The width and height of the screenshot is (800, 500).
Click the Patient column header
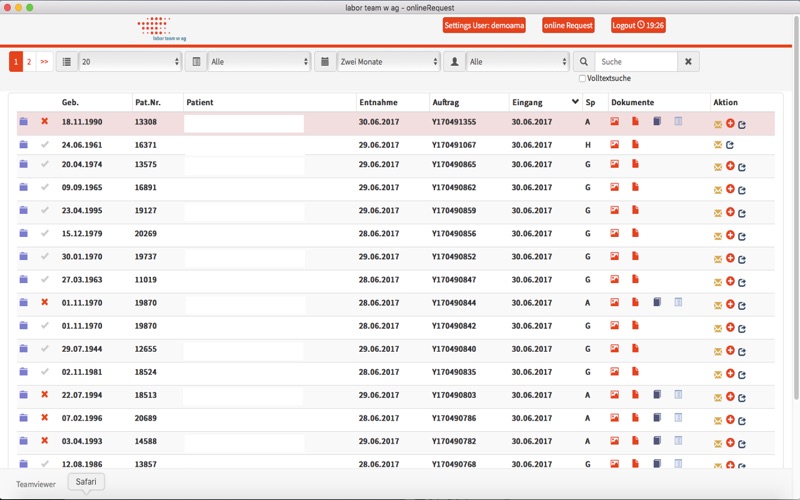200,102
